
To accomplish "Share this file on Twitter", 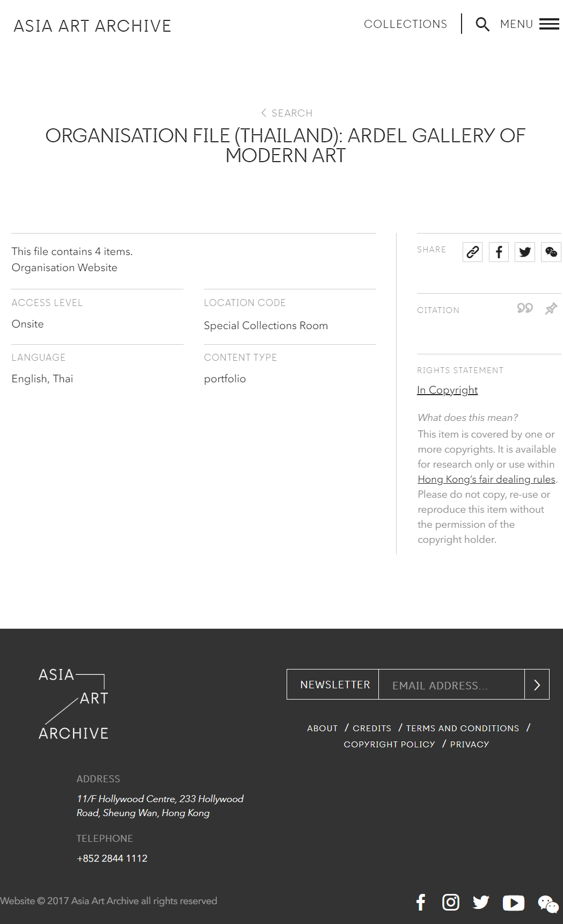I will point(525,252).
